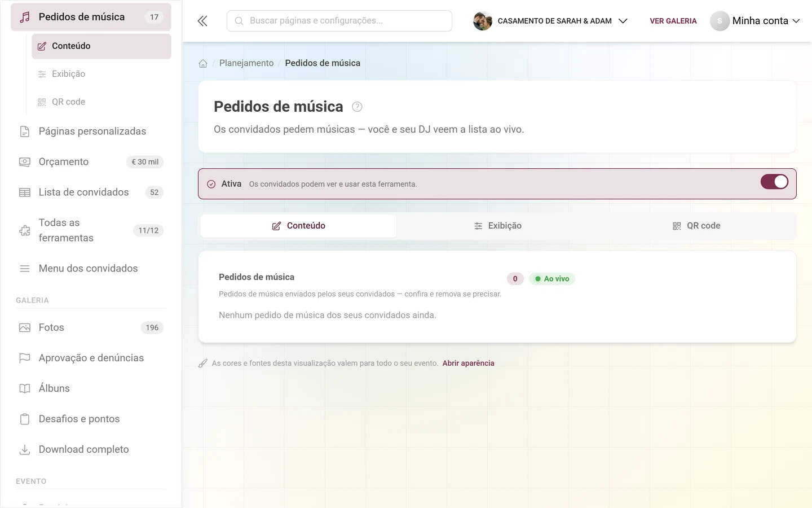812x508 pixels.
Task: Toggle the Ativa switch off
Action: [774, 182]
